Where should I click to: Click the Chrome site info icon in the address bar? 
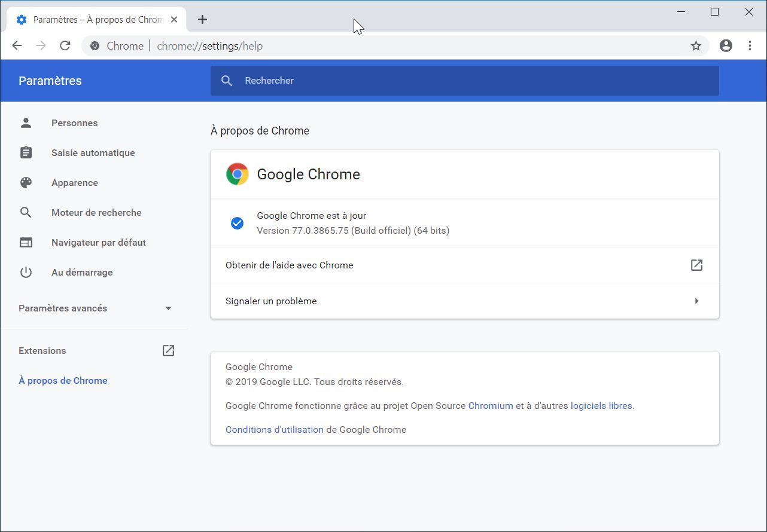click(x=95, y=46)
